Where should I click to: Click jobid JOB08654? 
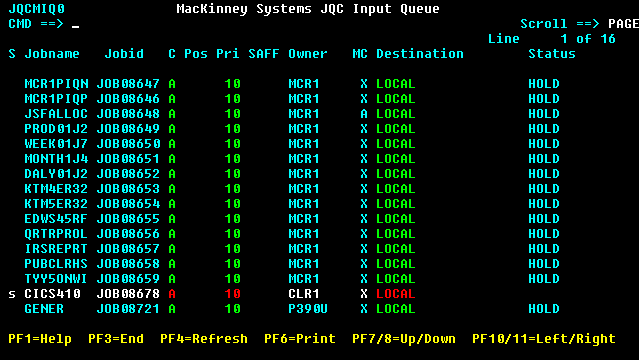(x=128, y=204)
